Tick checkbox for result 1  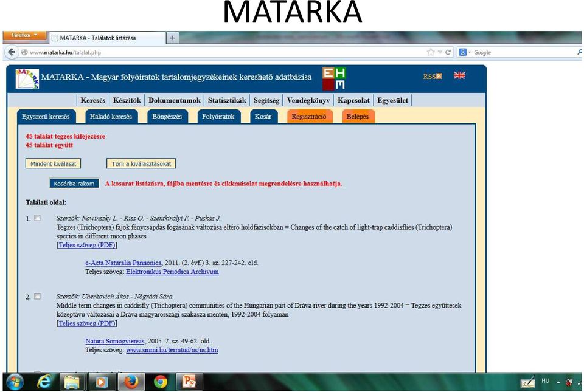37,218
